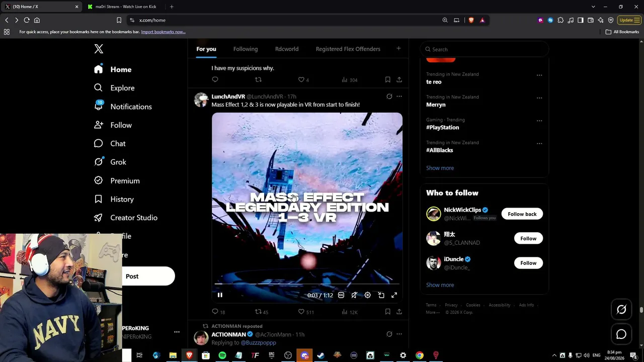Reload the current page
Screen dimensions: 644x362
click(x=27, y=20)
